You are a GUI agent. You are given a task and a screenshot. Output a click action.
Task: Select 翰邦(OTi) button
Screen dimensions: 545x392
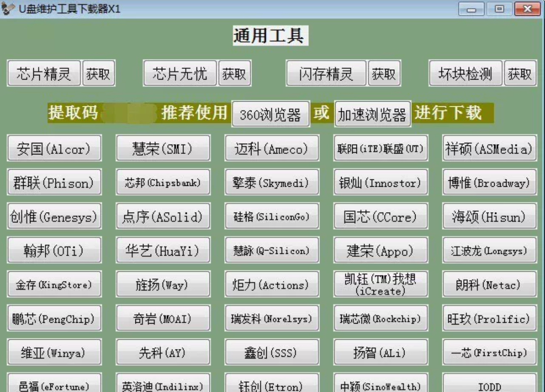tap(54, 250)
